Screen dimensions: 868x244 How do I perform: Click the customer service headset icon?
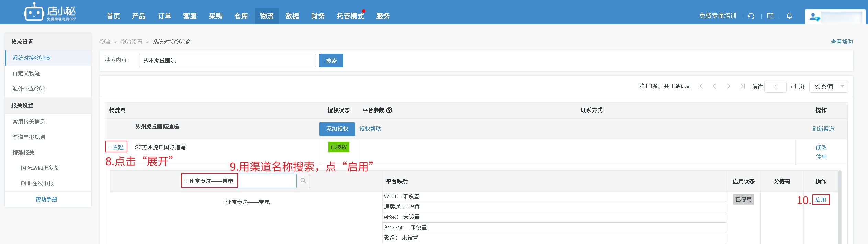751,16
